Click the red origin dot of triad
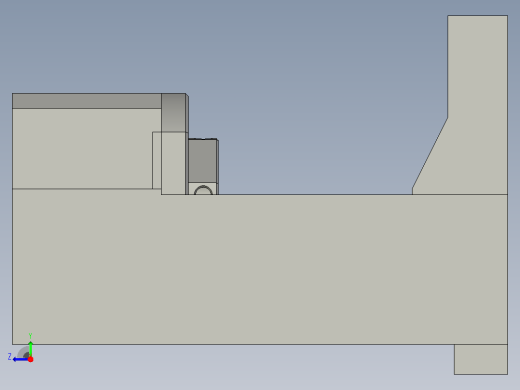This screenshot has height=390, width=520. (x=31, y=359)
